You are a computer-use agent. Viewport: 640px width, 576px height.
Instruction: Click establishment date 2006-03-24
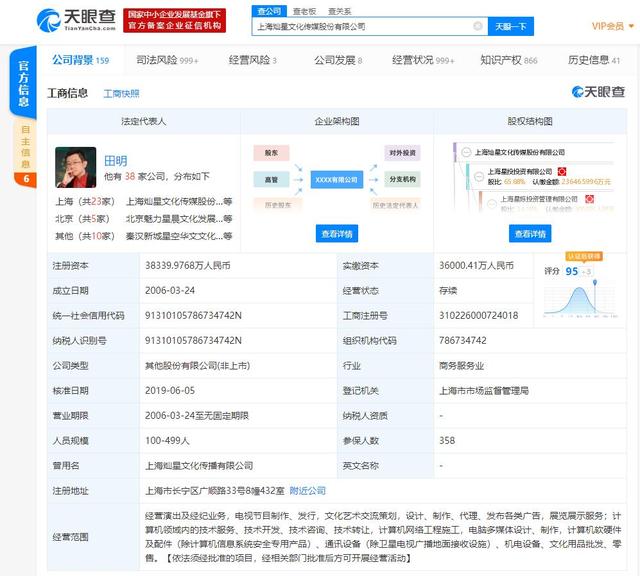coord(170,291)
